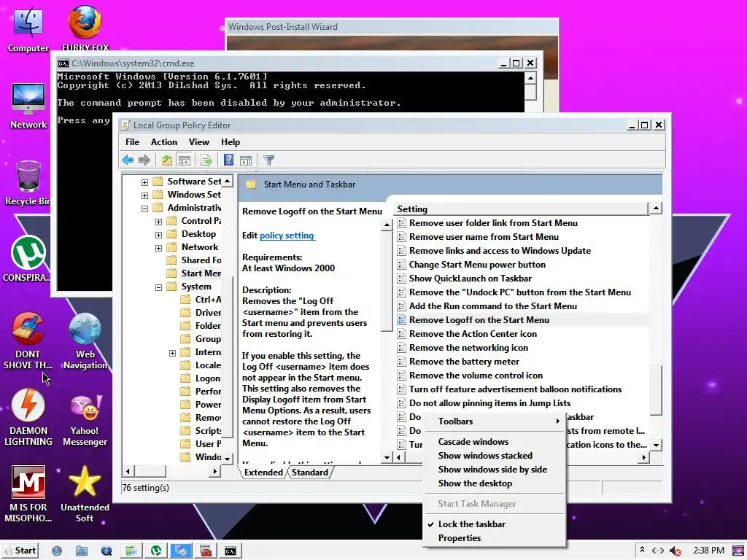Choose Show windows side by side

[x=492, y=469]
